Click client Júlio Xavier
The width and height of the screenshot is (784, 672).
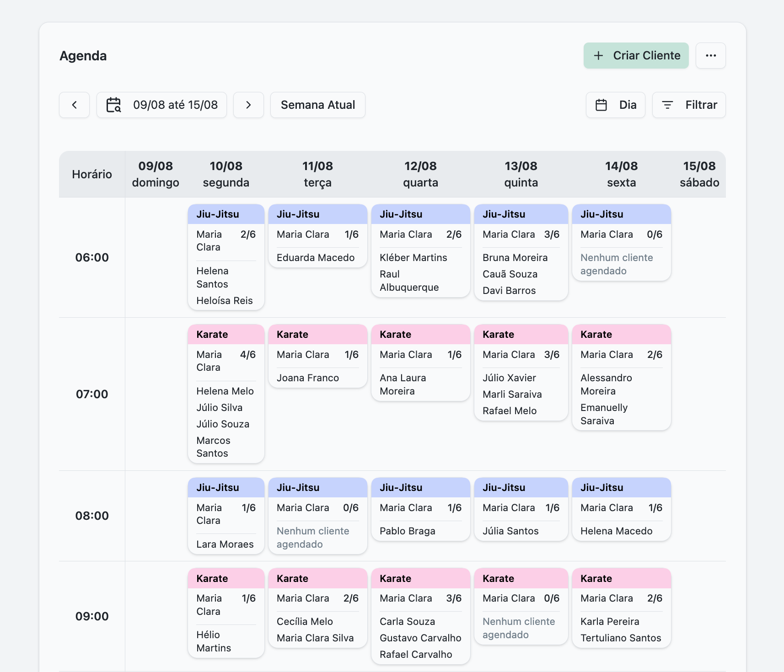[x=509, y=378]
